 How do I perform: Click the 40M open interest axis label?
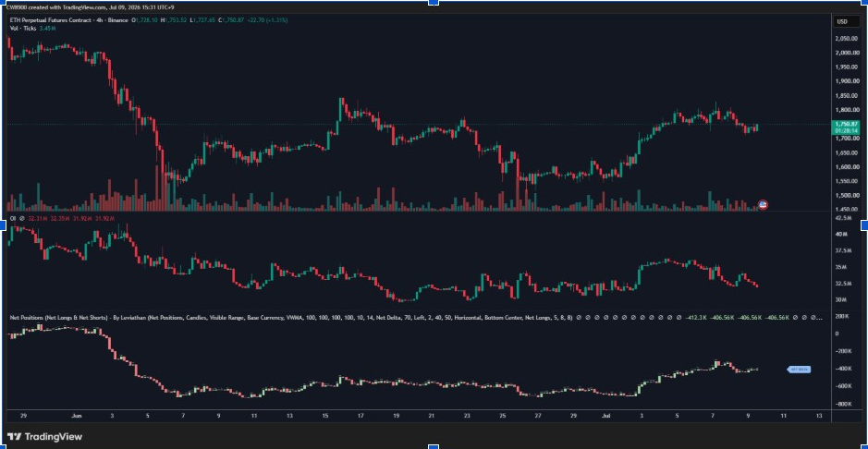[x=841, y=235]
